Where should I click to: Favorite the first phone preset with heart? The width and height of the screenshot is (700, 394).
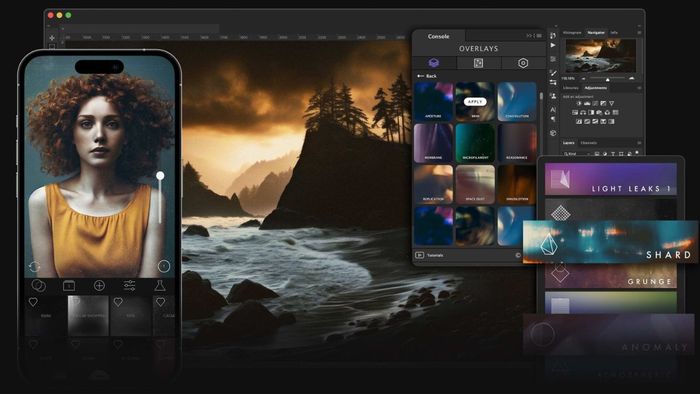(x=33, y=302)
